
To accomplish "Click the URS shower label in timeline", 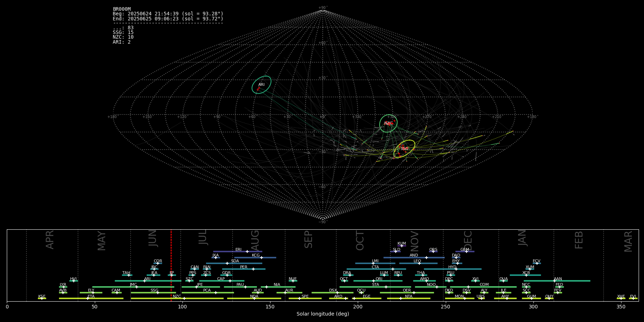I will (x=480, y=297).
